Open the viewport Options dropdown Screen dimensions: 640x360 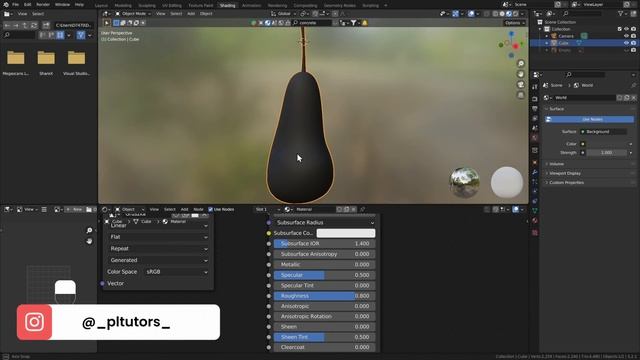pyautogui.click(x=514, y=23)
